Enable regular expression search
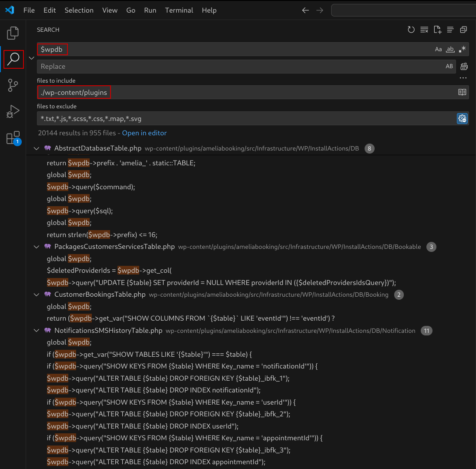 pyautogui.click(x=462, y=49)
